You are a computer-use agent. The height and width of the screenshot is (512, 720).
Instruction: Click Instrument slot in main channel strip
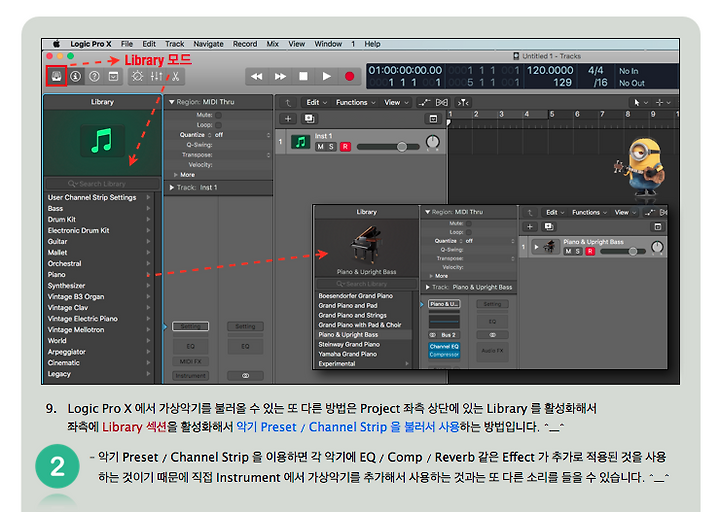191,376
